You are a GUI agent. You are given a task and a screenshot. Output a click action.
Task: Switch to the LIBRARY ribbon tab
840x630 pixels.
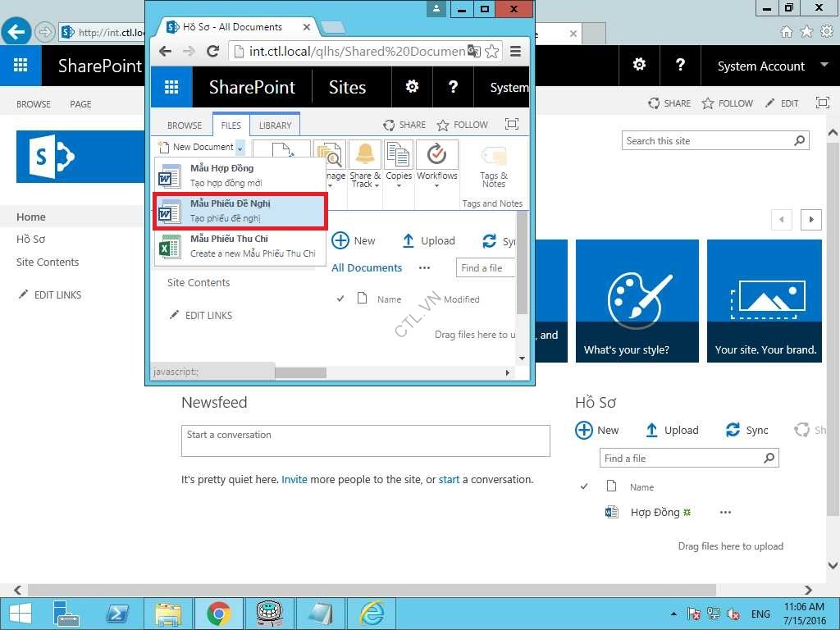coord(275,125)
